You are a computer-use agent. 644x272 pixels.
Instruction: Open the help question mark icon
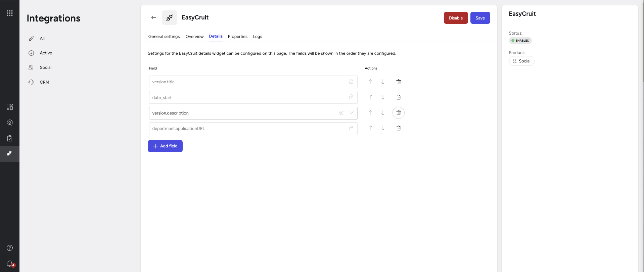10,248
